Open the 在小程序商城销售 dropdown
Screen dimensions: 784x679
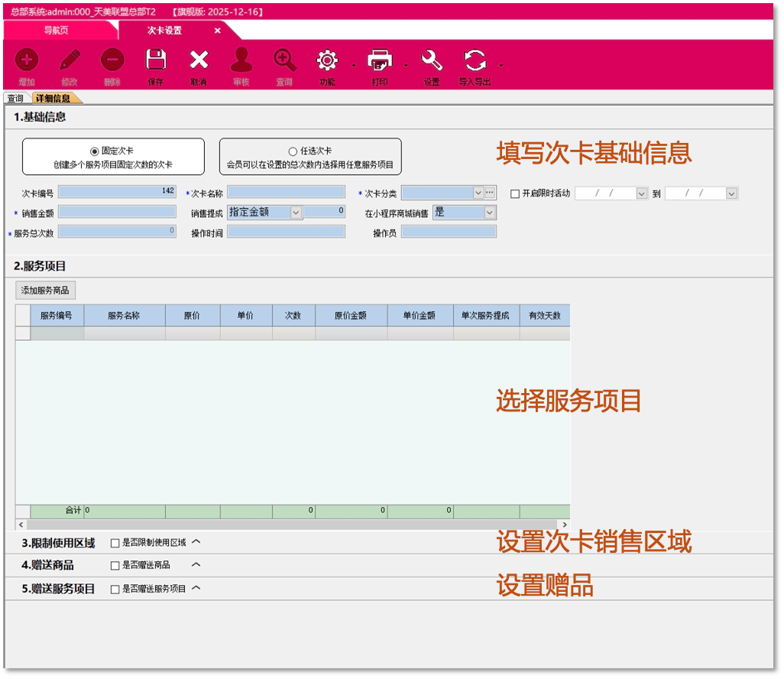[490, 213]
